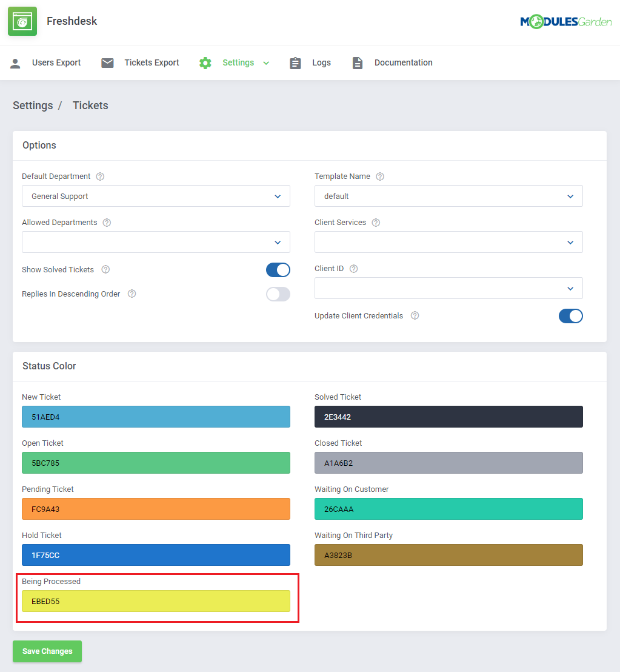This screenshot has height=672, width=620.
Task: Pick color for Being Processed EBED55
Action: [156, 601]
